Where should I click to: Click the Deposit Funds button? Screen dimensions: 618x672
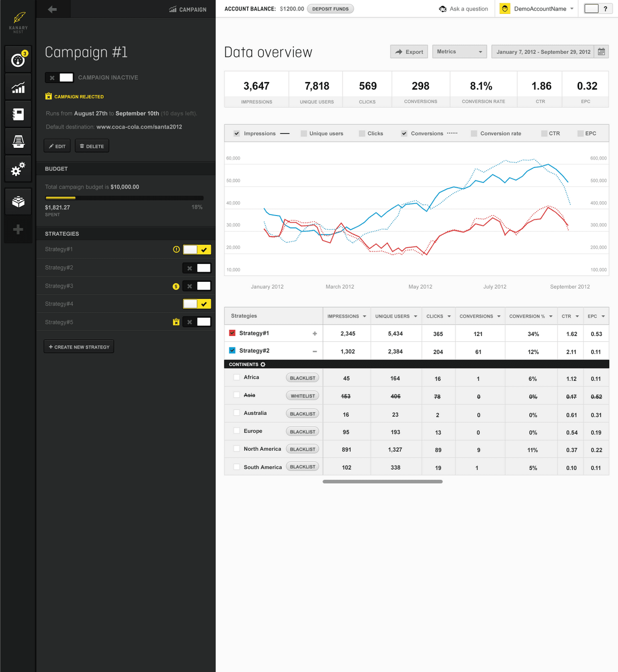pyautogui.click(x=331, y=9)
